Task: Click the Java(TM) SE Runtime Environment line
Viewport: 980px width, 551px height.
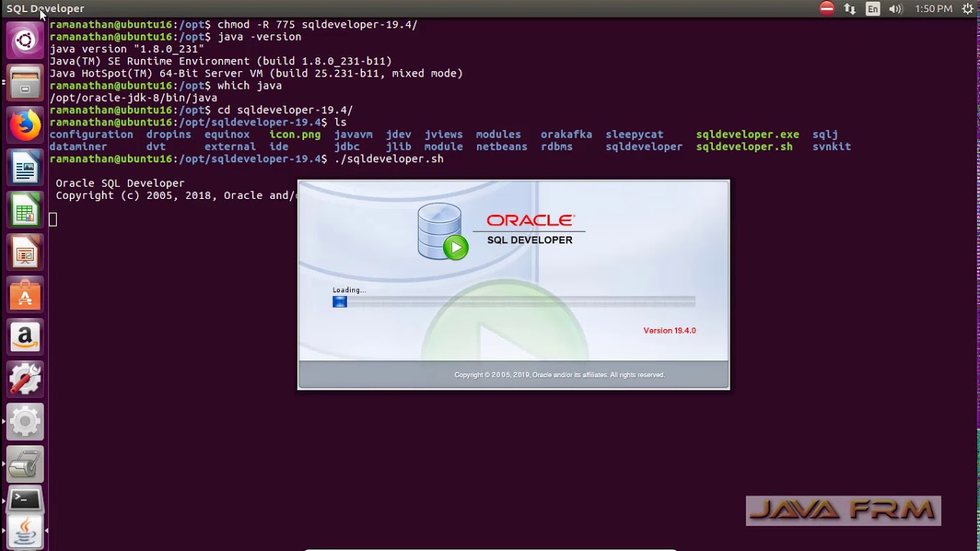Action: [x=220, y=61]
